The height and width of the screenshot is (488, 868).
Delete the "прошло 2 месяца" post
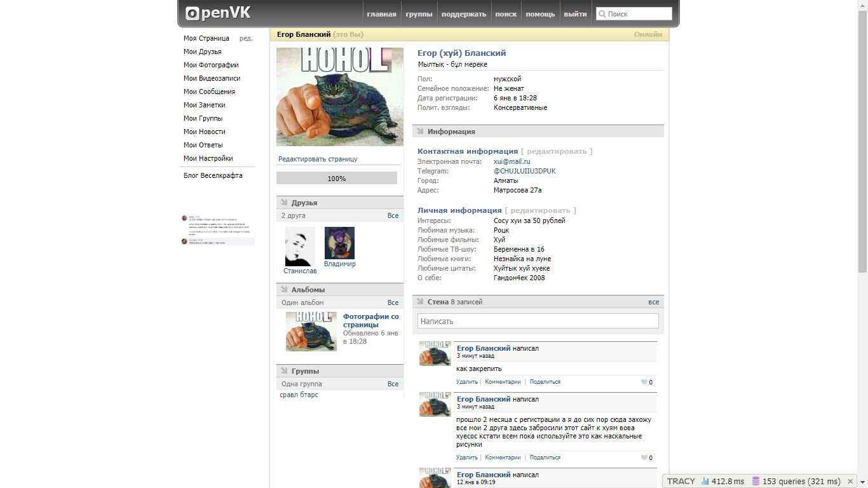(x=466, y=457)
